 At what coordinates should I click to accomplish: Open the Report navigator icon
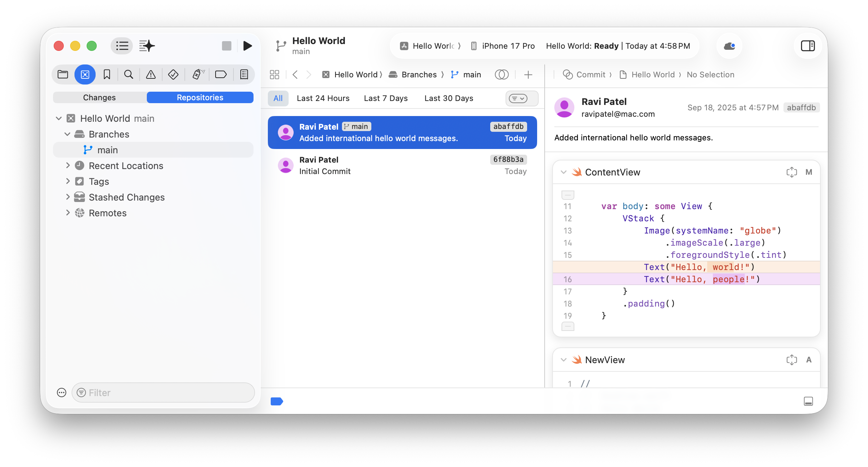click(x=244, y=74)
